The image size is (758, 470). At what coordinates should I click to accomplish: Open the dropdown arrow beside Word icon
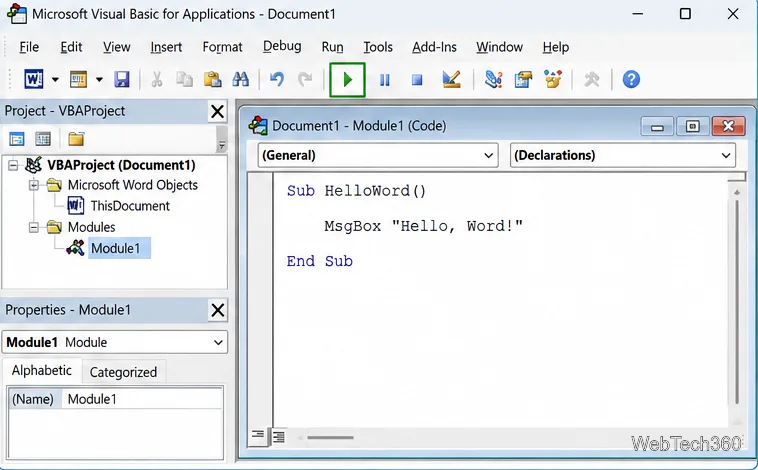click(55, 80)
